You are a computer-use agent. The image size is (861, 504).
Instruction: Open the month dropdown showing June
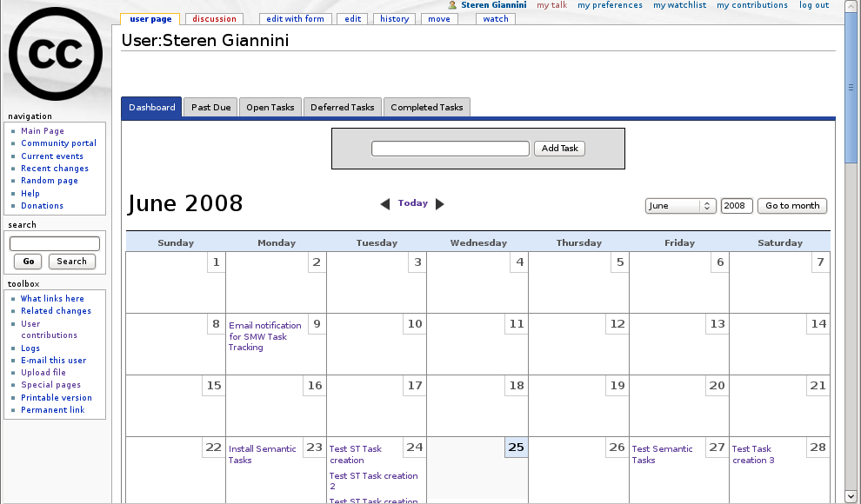[680, 206]
